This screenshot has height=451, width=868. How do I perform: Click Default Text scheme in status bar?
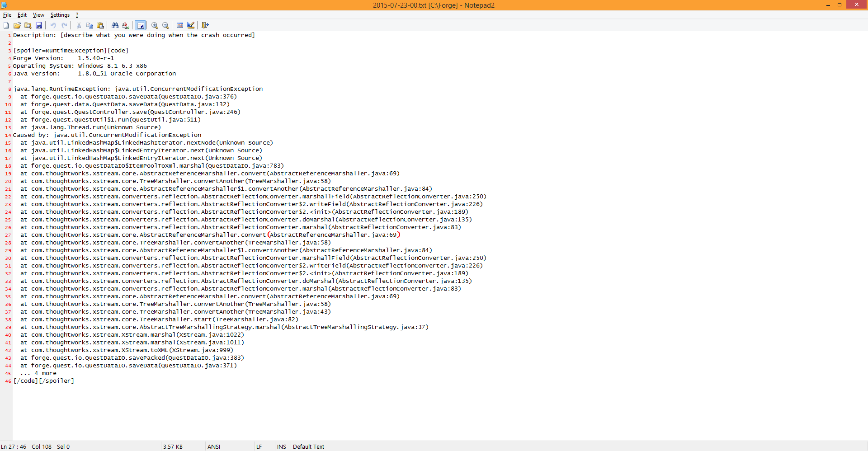tap(308, 446)
